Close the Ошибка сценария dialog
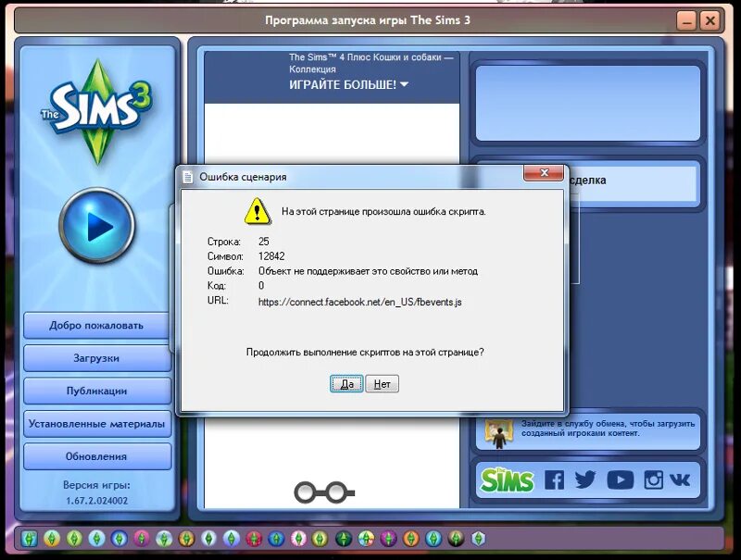Screen dimensions: 741x560 click(x=544, y=173)
